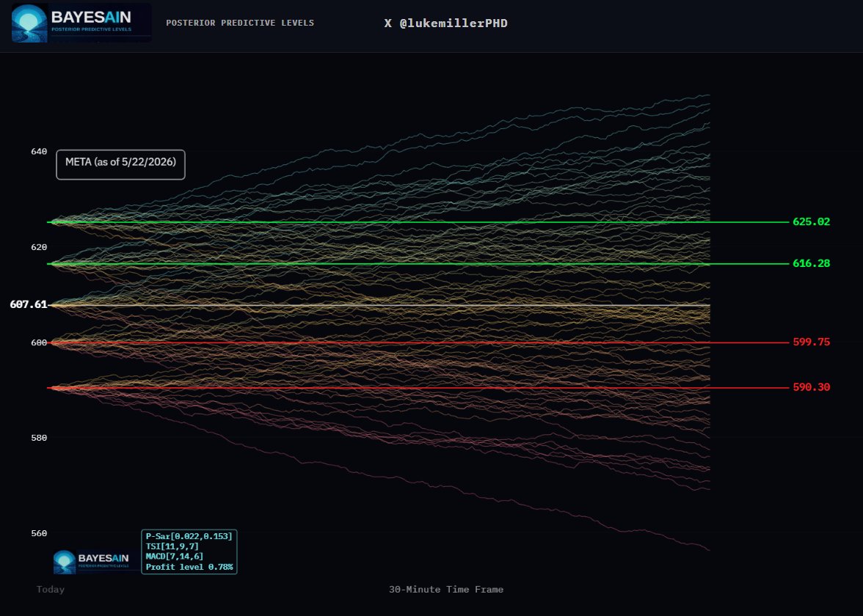863x616 pixels.
Task: Click the 616.28 green level value
Action: click(x=812, y=263)
